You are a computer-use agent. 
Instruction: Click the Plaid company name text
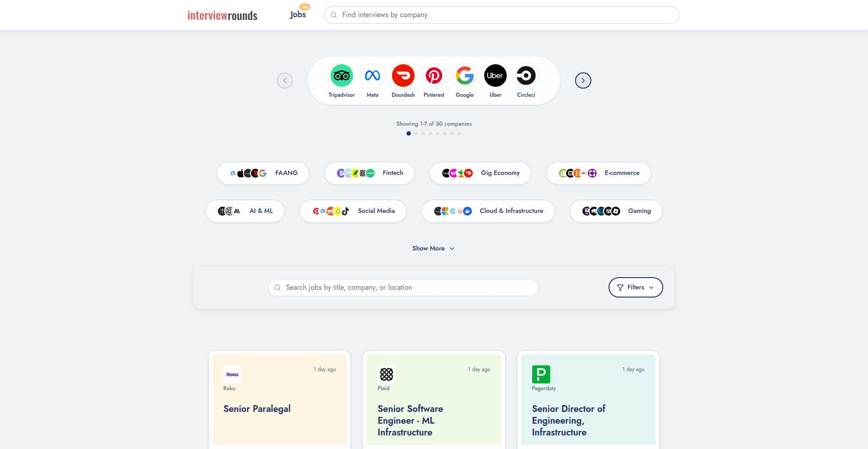click(383, 388)
